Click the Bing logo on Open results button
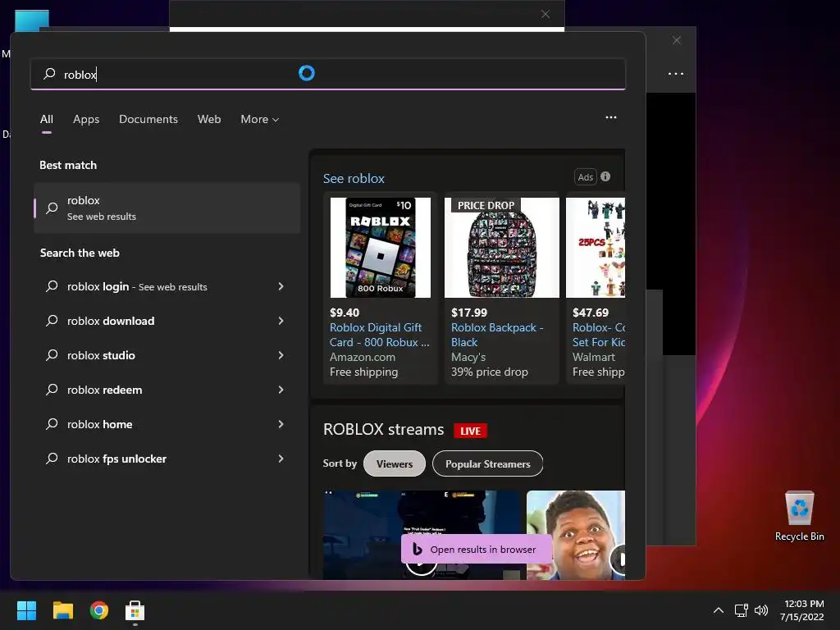The height and width of the screenshot is (630, 840). (418, 549)
